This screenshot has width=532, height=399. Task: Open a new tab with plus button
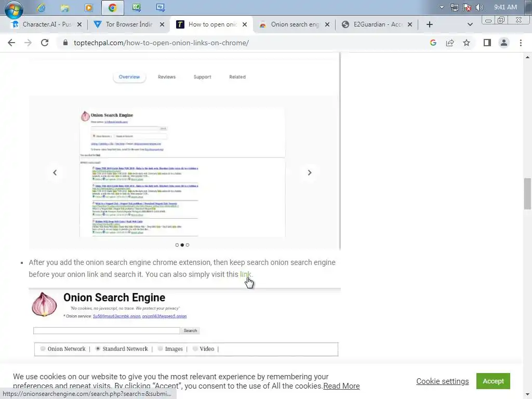click(430, 24)
